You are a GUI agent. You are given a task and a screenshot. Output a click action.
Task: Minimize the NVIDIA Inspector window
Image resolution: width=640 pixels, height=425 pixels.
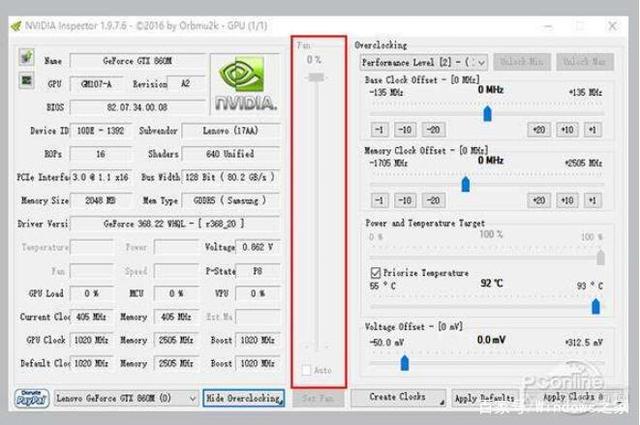548,27
